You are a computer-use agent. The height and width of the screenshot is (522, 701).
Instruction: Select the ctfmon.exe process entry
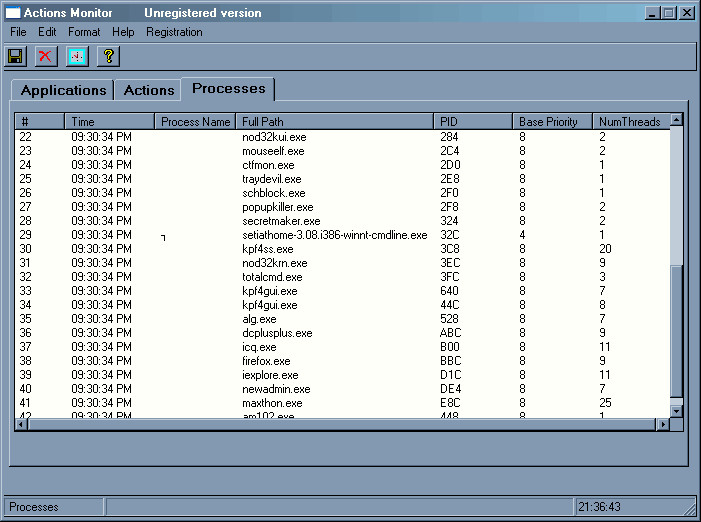pyautogui.click(x=342, y=165)
